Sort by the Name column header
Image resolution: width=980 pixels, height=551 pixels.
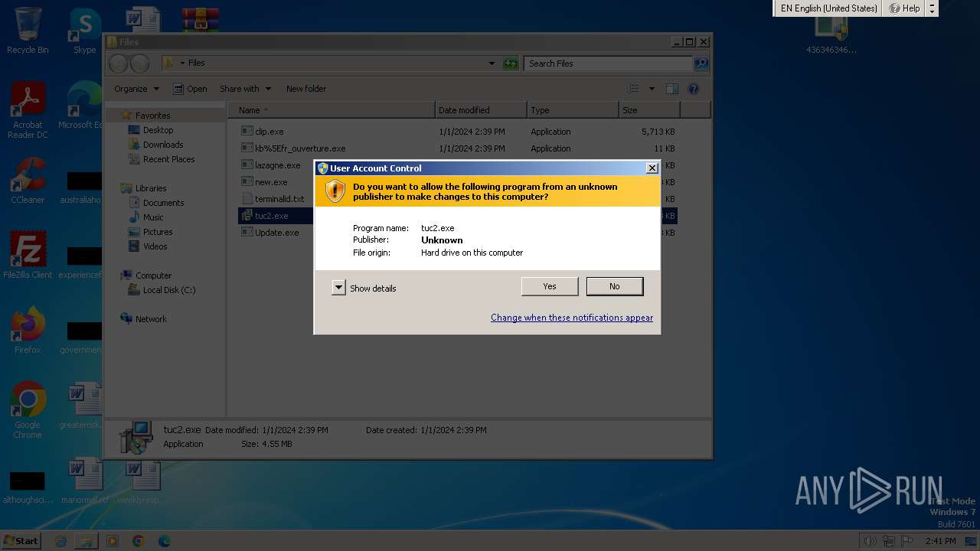[x=332, y=110]
